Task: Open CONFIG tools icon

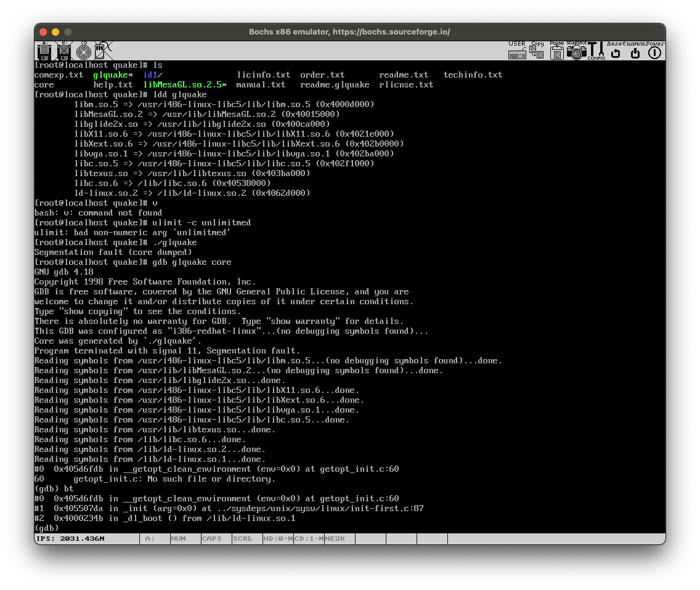Action: pos(596,51)
